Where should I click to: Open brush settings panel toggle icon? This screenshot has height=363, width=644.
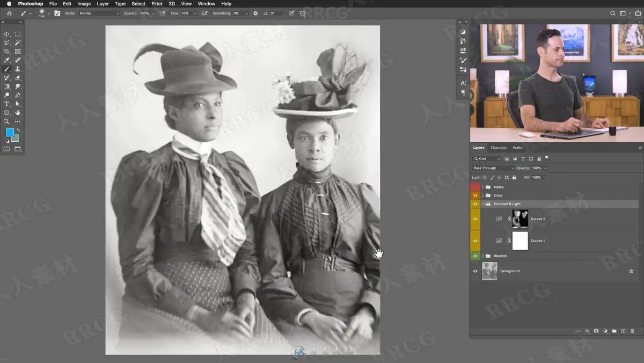click(x=57, y=13)
